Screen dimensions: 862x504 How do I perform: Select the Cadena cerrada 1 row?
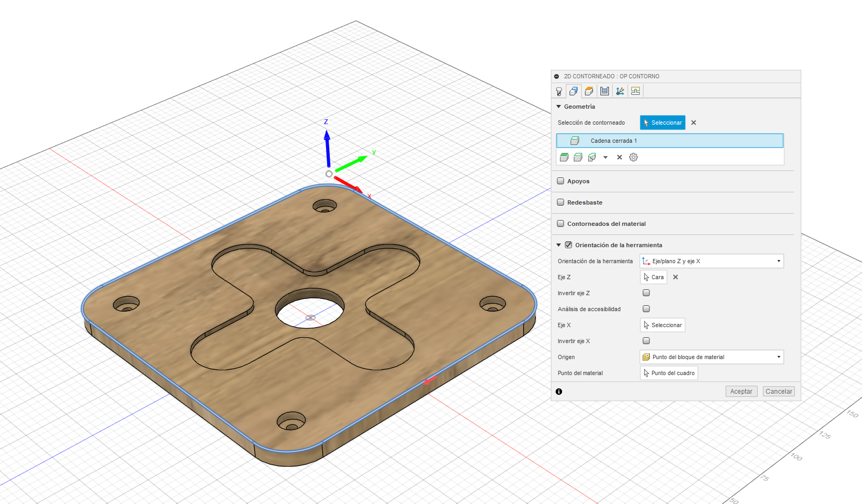670,141
